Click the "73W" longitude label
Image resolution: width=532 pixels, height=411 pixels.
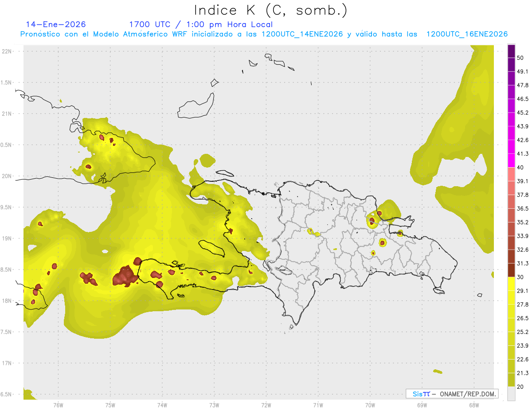tap(214, 405)
